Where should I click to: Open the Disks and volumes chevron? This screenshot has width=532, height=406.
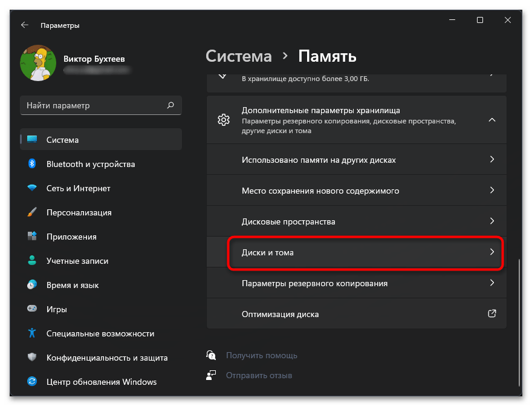[x=492, y=252]
